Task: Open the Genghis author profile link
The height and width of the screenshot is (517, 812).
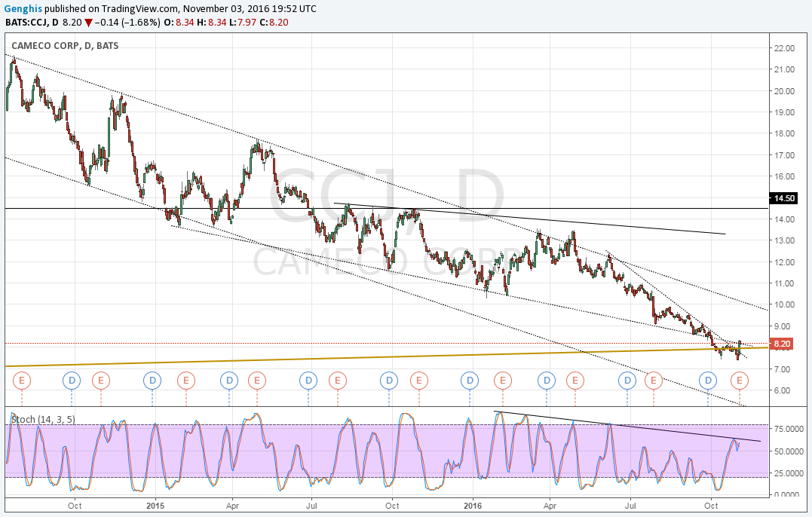Action: click(x=23, y=9)
